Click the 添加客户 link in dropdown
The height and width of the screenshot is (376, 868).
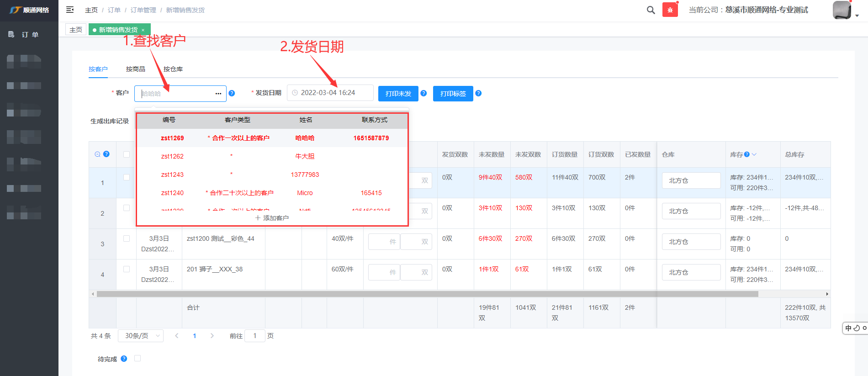tap(272, 218)
